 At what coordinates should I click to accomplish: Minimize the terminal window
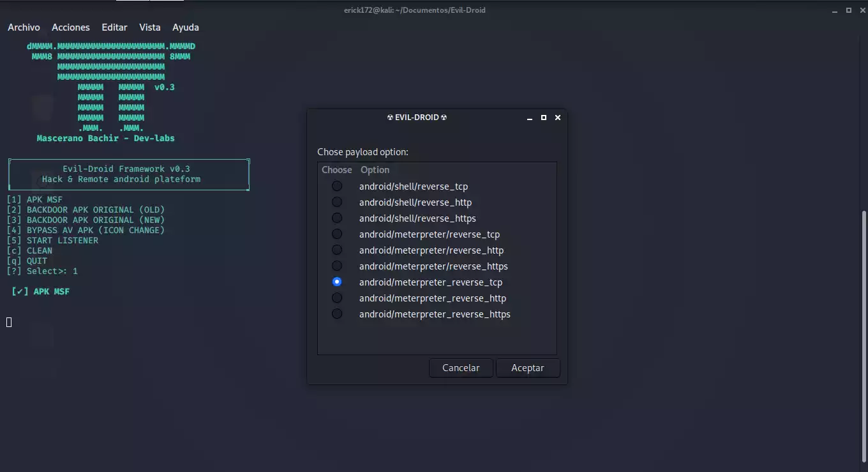(836, 10)
